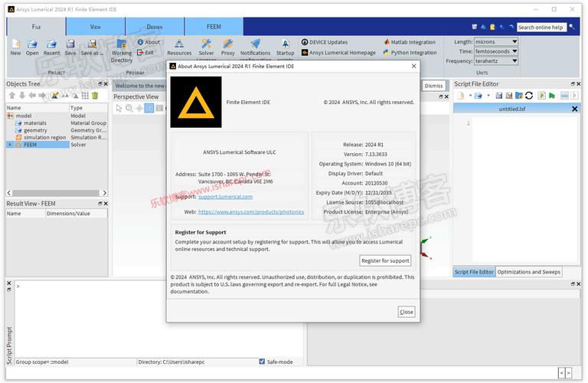
Task: Switch to the Design ribbon tab
Action: click(x=155, y=27)
